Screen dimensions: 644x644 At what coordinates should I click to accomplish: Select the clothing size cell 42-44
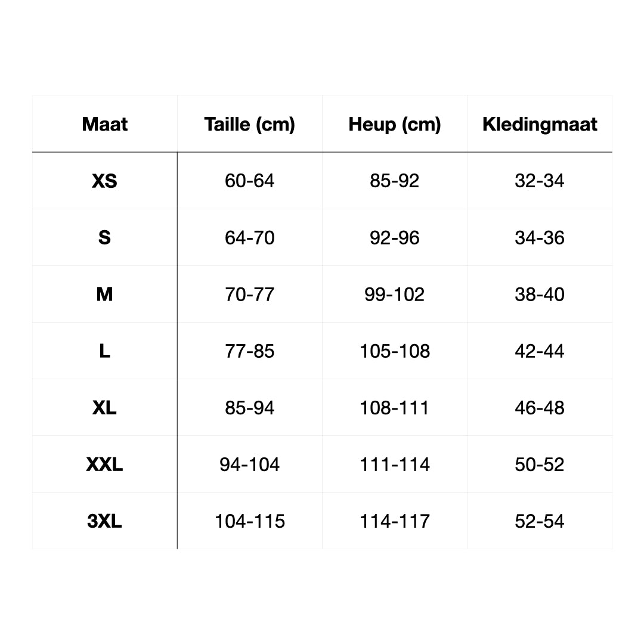[540, 351]
